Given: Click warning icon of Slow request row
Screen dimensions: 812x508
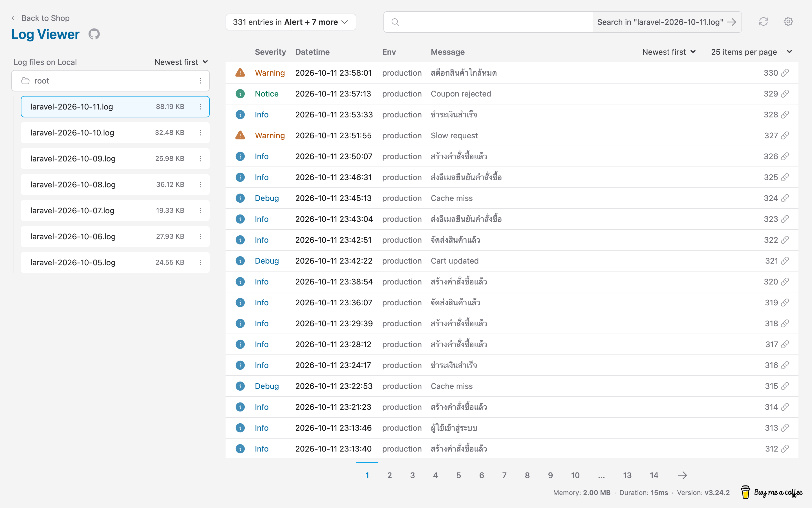Looking at the screenshot, I should coord(240,135).
